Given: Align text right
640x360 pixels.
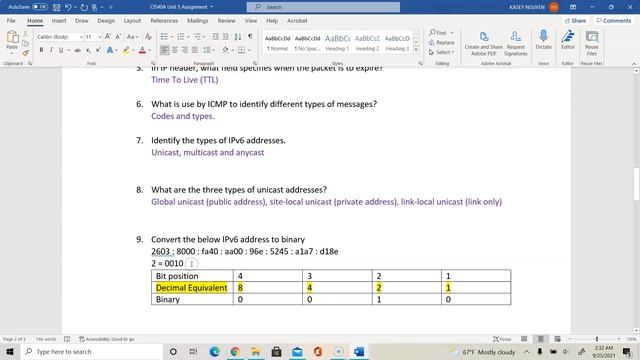Looking at the screenshot, I should [184, 50].
